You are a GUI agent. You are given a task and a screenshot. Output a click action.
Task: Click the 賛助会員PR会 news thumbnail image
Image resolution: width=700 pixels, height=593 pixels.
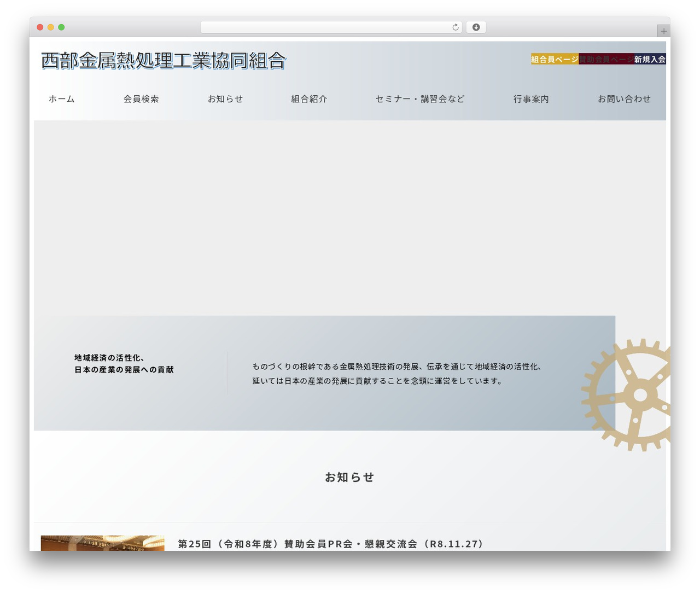click(102, 543)
